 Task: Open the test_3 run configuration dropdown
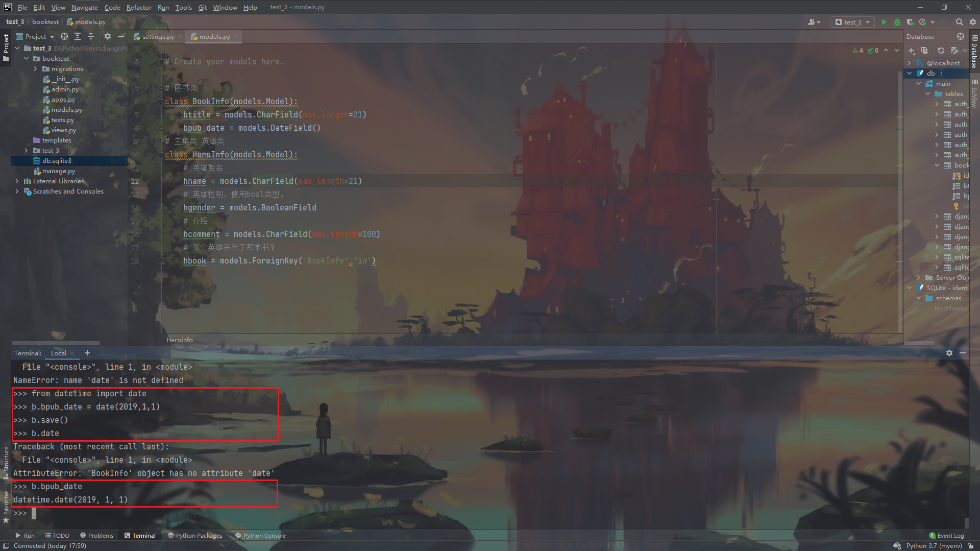tap(852, 22)
